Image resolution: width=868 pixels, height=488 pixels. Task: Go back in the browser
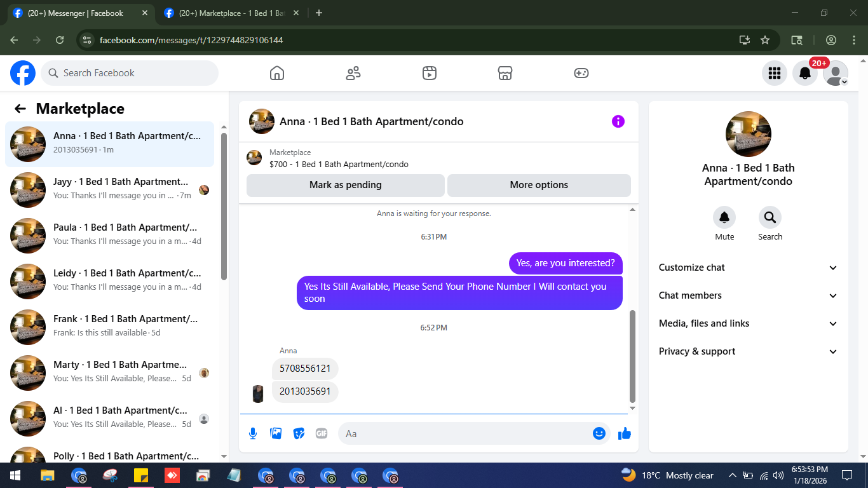pos(15,40)
